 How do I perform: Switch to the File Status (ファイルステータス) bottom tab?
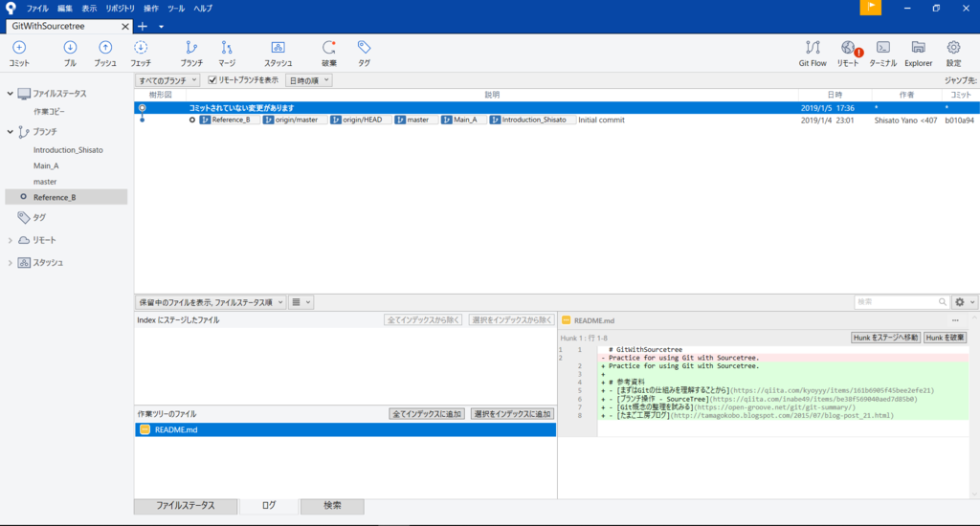click(x=186, y=505)
